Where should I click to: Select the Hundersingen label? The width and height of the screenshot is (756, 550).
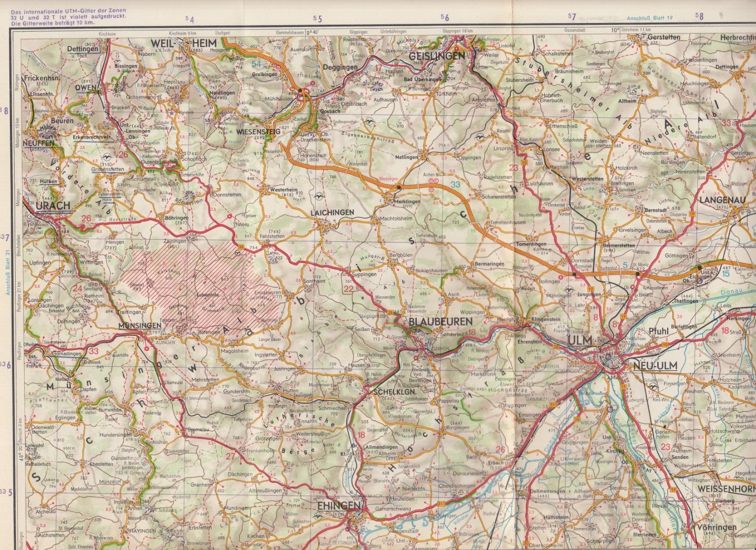coord(116,435)
